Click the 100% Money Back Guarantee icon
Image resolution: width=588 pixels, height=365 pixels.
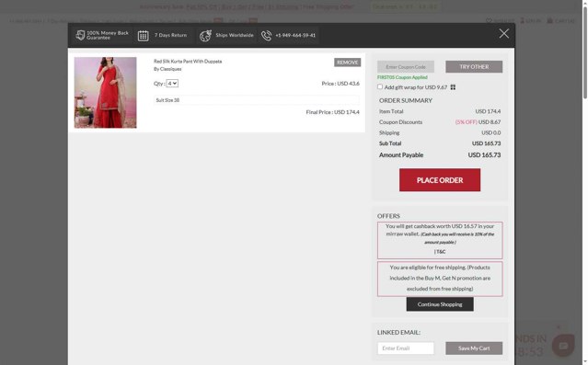coord(80,35)
